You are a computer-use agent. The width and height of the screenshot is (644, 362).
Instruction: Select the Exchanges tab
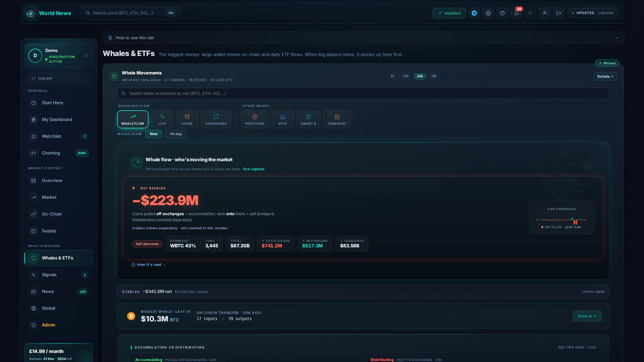(216, 119)
